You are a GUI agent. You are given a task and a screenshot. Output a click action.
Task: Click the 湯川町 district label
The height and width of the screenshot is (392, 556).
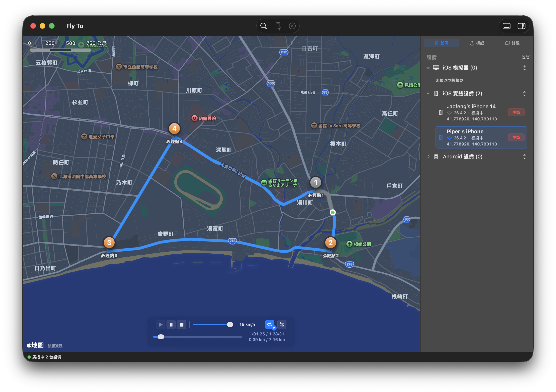(305, 203)
